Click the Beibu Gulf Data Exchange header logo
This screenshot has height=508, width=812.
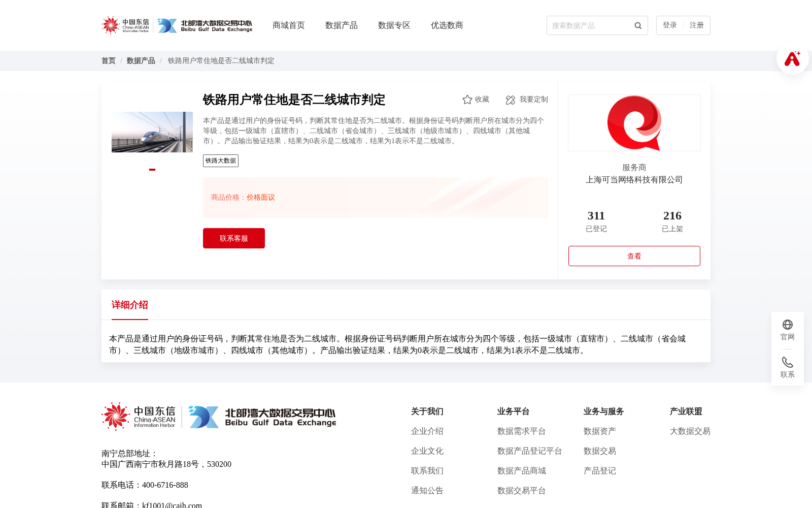click(x=205, y=25)
